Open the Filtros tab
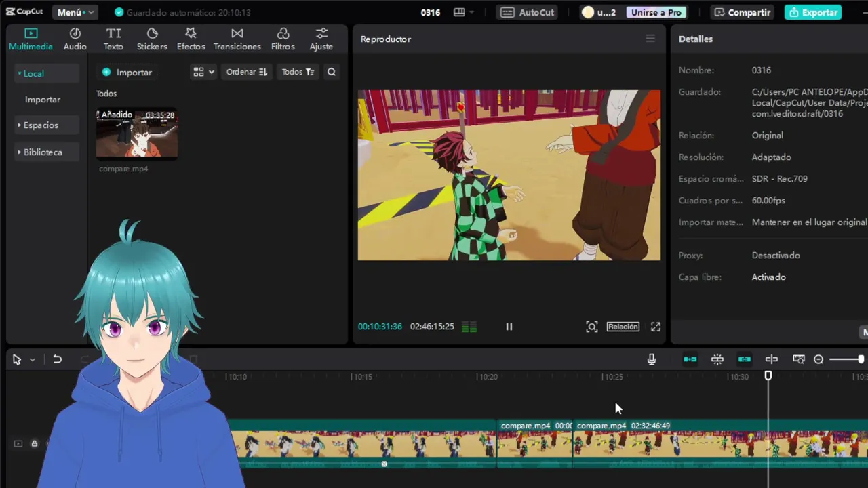 click(283, 39)
